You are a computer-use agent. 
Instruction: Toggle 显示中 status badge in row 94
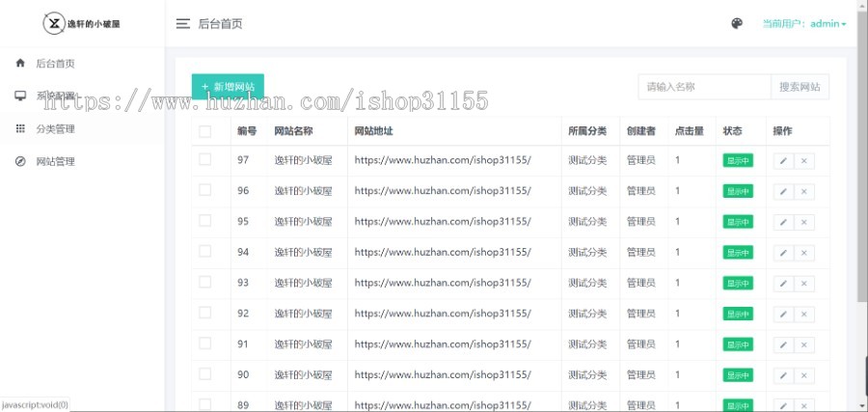(738, 253)
